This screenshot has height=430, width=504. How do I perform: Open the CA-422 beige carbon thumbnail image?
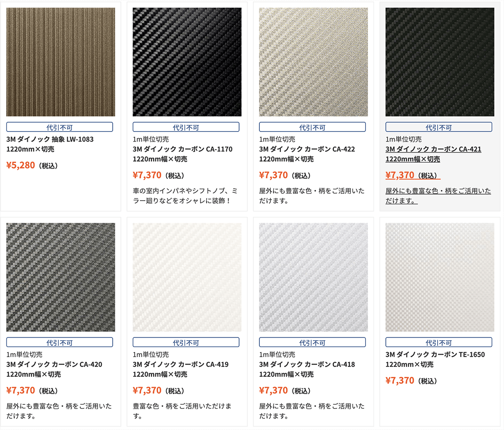313,62
